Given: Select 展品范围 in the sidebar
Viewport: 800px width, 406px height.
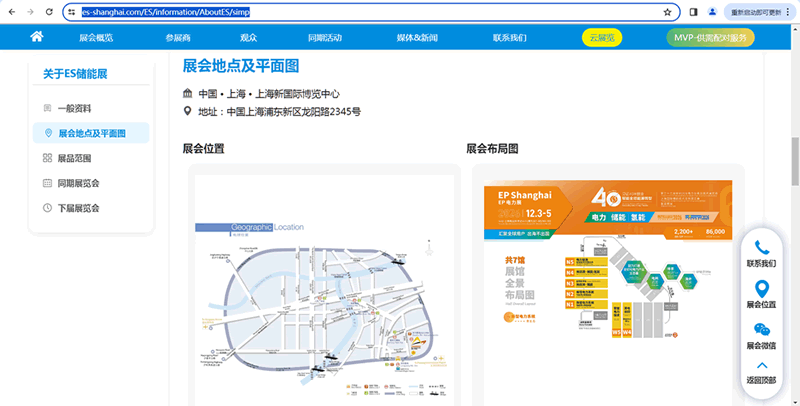Looking at the screenshot, I should tap(78, 158).
